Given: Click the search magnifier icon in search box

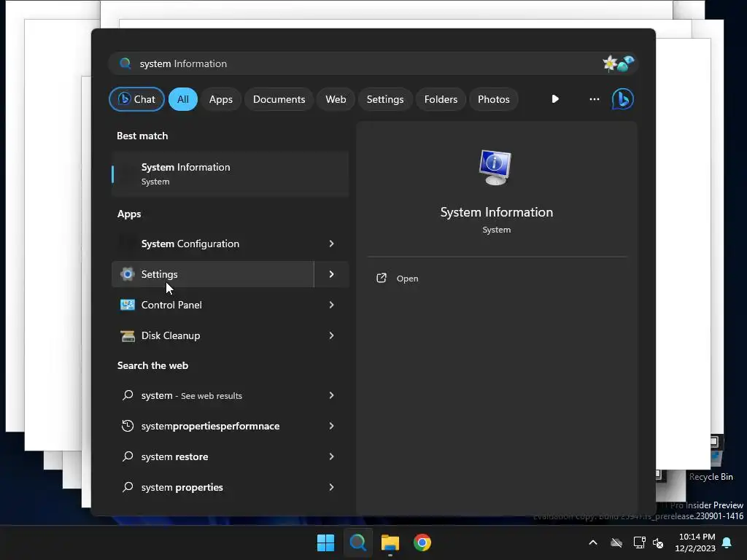Looking at the screenshot, I should (x=125, y=63).
